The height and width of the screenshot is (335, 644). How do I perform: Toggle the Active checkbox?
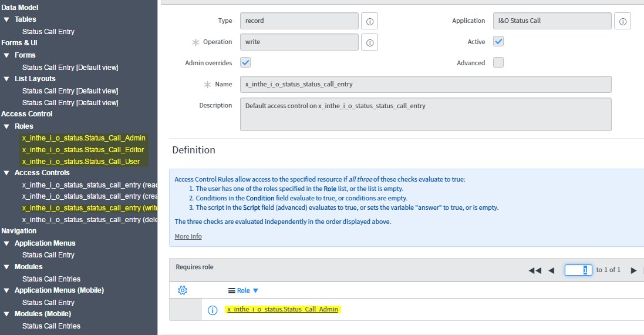pyautogui.click(x=498, y=41)
